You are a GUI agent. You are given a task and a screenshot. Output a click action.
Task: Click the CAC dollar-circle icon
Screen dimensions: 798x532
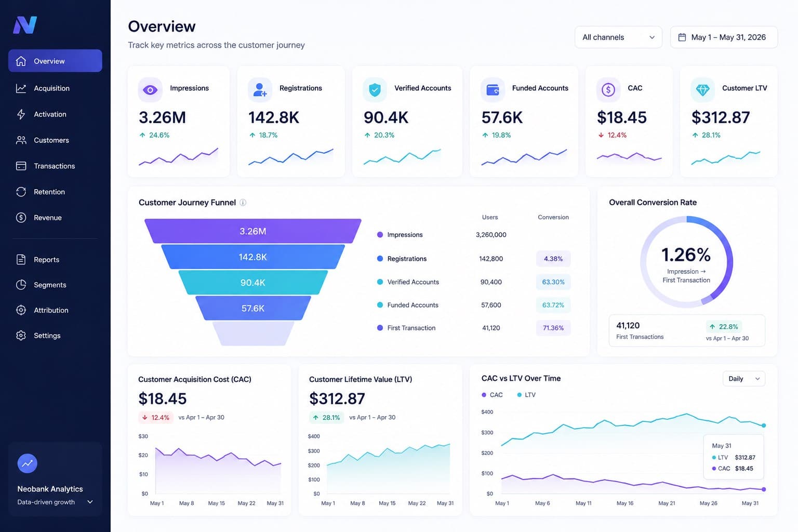pos(608,90)
